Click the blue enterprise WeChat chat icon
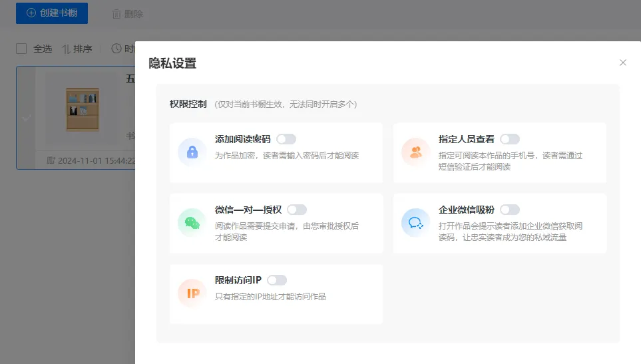 click(416, 223)
